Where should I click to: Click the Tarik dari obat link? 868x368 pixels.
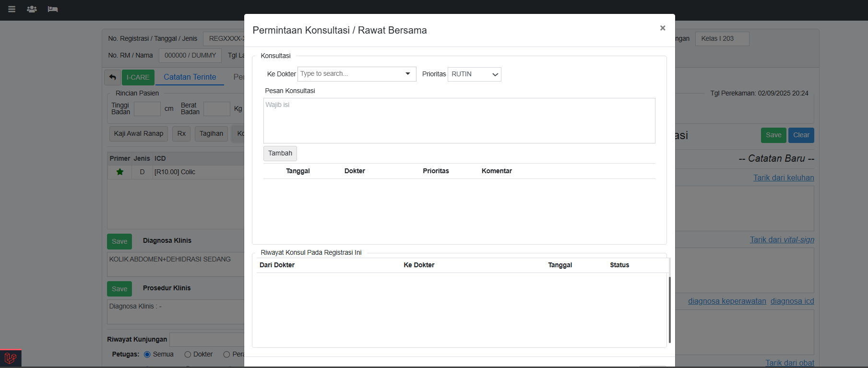coord(790,363)
